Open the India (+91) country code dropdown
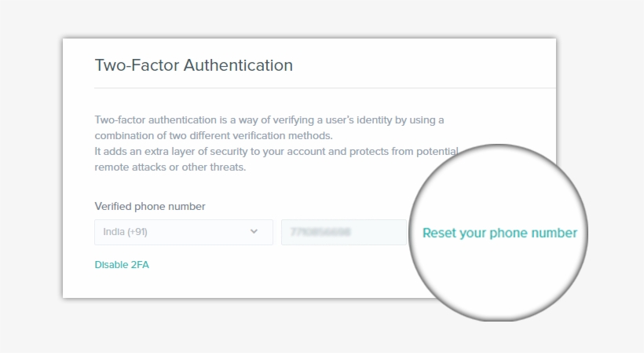Image resolution: width=644 pixels, height=353 pixels. tap(183, 232)
